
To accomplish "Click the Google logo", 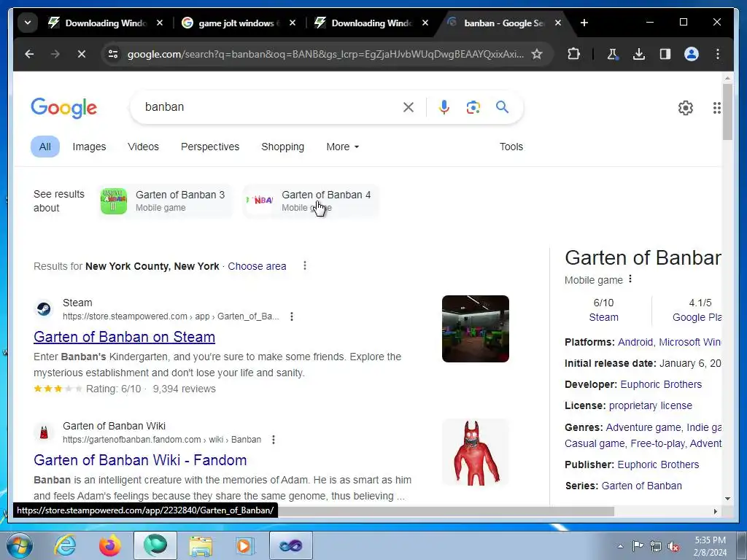I will point(64,108).
